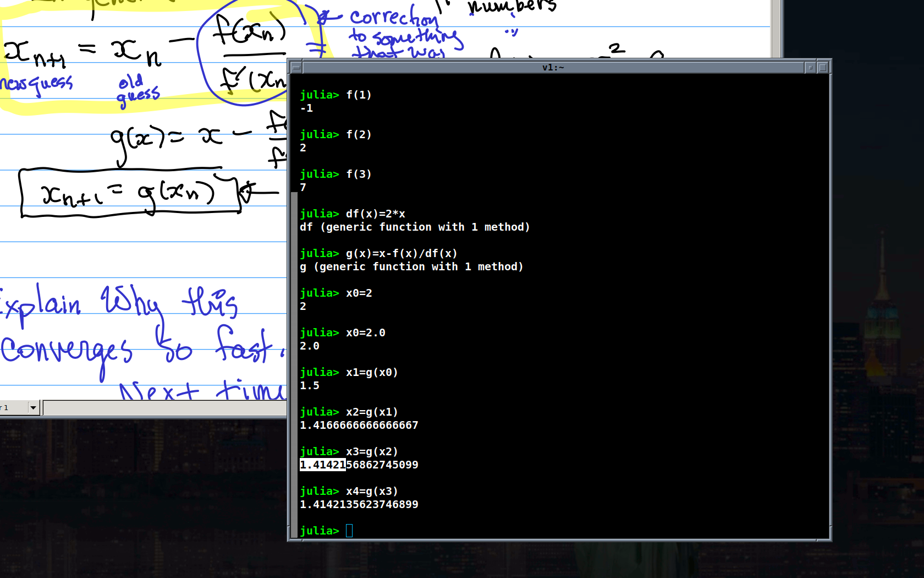
Task: Click the empty status field beside layer selector
Action: 165,408
